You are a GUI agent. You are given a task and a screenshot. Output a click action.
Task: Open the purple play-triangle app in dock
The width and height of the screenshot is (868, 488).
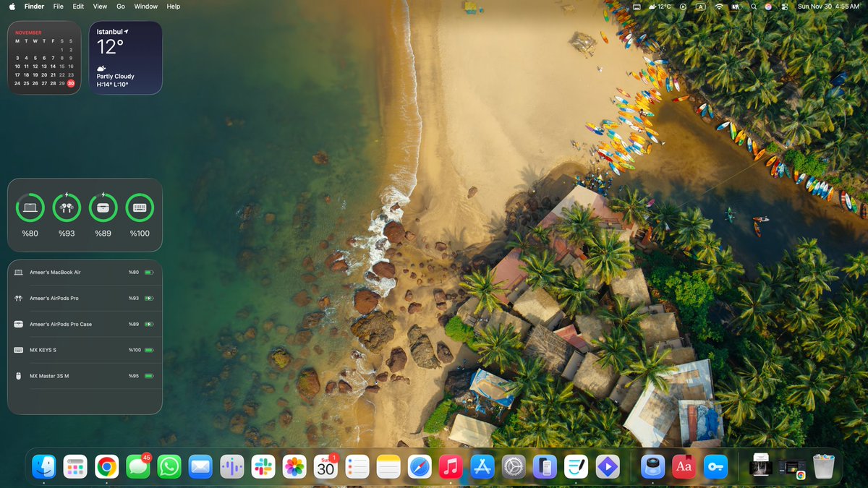(x=608, y=466)
